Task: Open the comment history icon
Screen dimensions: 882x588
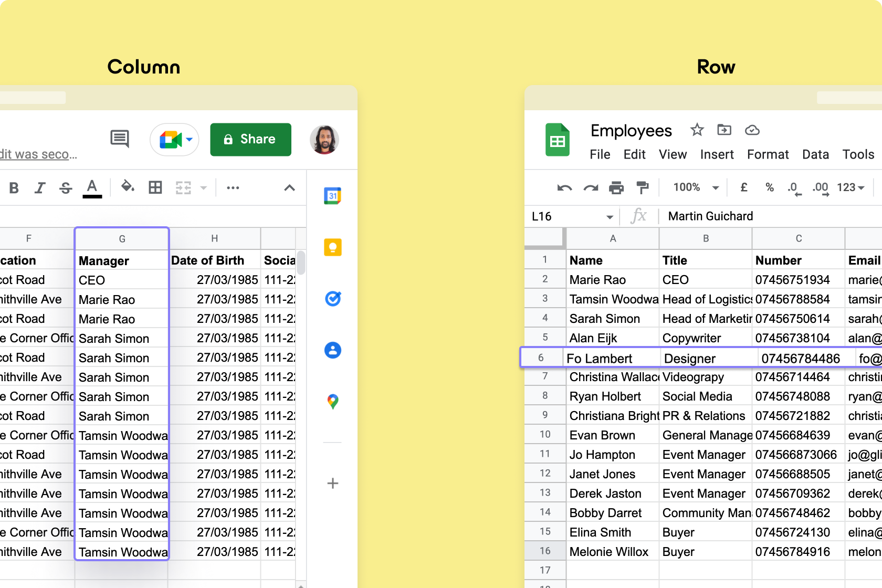Action: tap(120, 139)
